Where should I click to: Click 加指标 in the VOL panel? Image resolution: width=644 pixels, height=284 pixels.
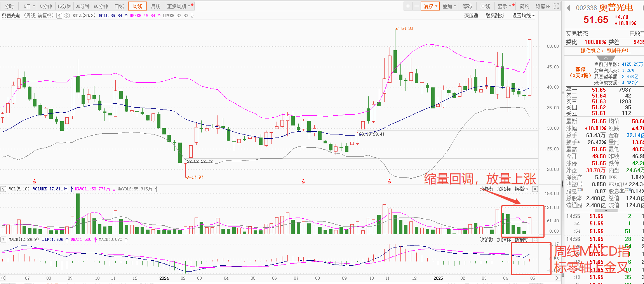504,189
